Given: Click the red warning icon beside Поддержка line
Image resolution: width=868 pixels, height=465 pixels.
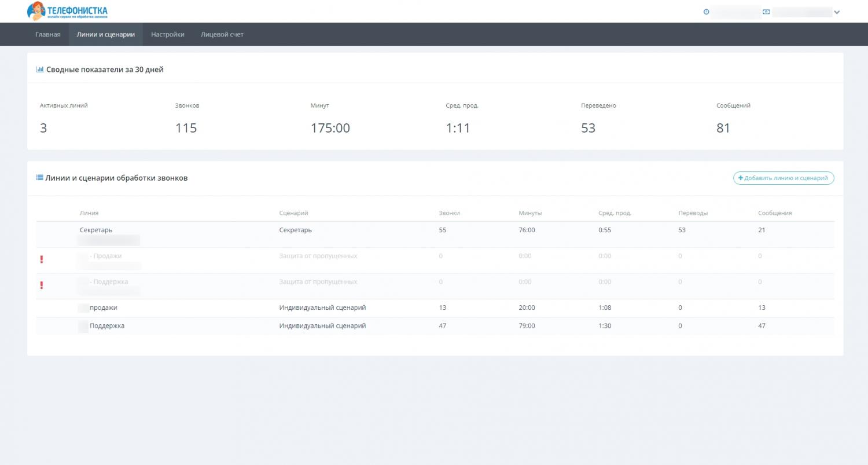Looking at the screenshot, I should click(41, 285).
